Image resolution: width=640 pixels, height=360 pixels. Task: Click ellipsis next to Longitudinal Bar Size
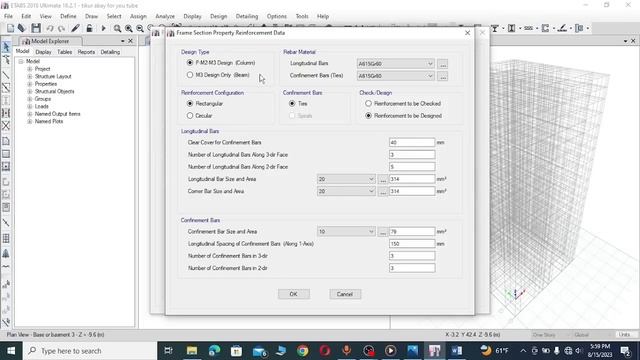pyautogui.click(x=382, y=180)
